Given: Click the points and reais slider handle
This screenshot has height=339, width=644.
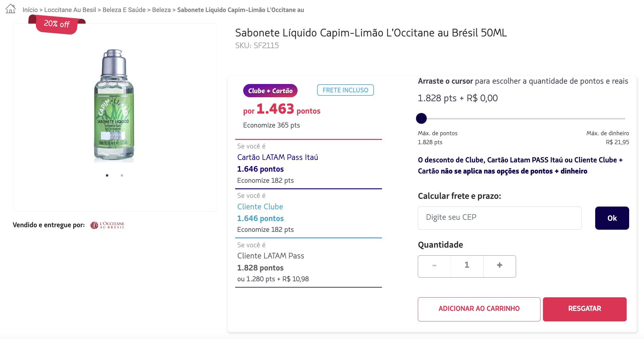Looking at the screenshot, I should pos(421,118).
